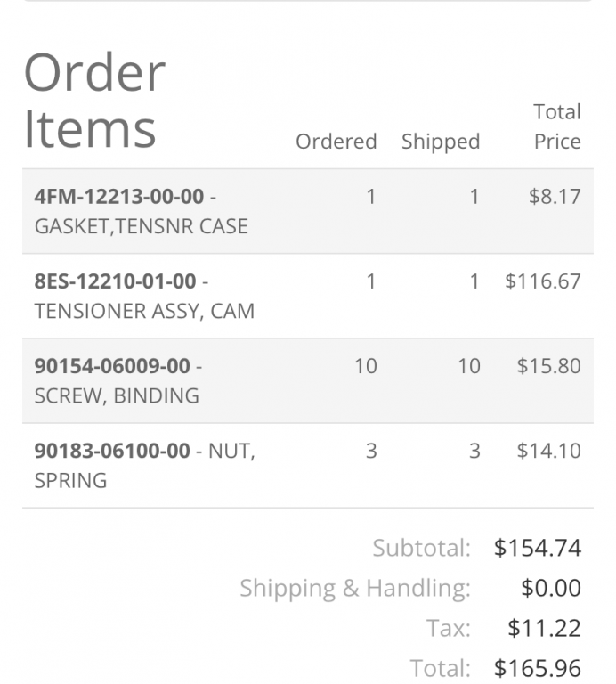Click the GASKET,TENSNR CASE description

(x=141, y=226)
